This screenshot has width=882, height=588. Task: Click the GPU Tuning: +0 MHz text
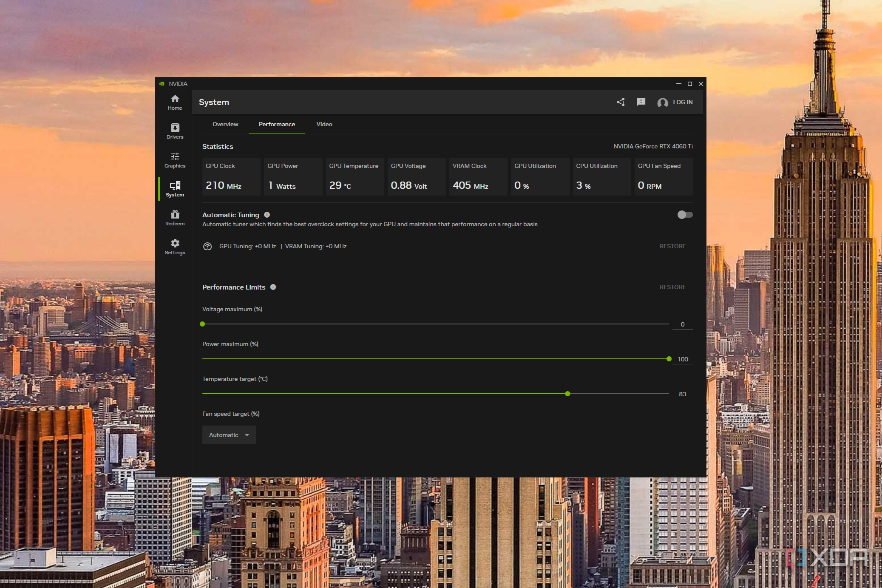(247, 246)
